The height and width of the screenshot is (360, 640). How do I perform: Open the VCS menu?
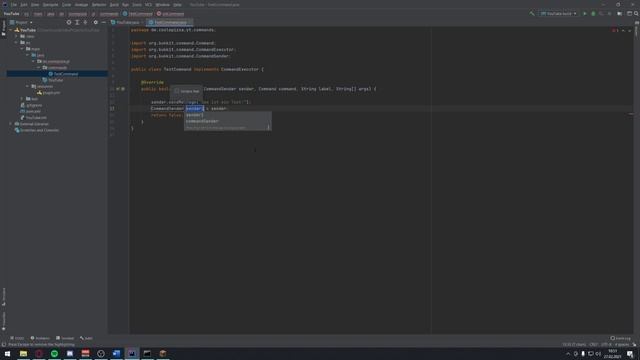[148, 4]
